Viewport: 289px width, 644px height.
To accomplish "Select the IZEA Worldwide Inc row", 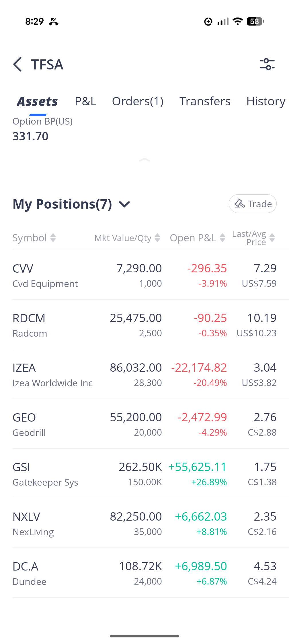I will click(x=144, y=374).
